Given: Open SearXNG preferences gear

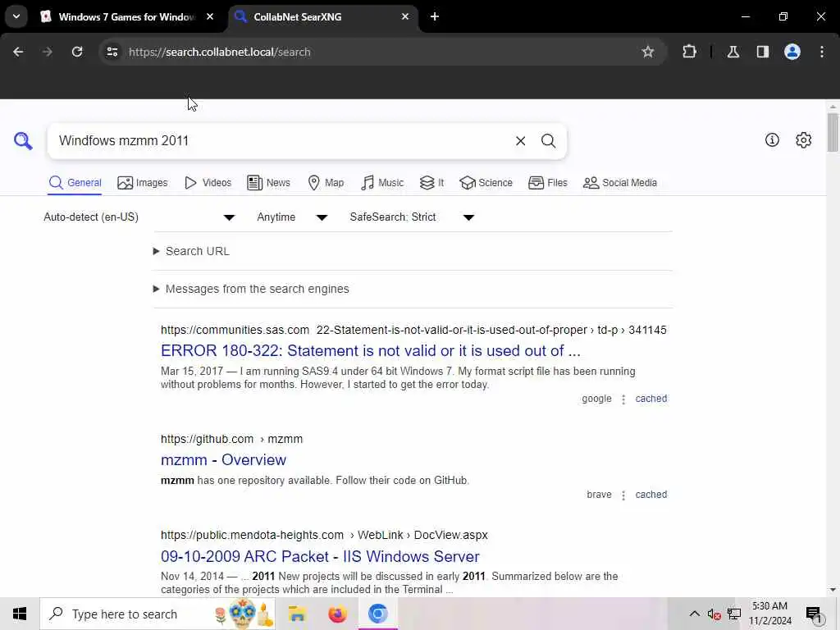Looking at the screenshot, I should [803, 139].
